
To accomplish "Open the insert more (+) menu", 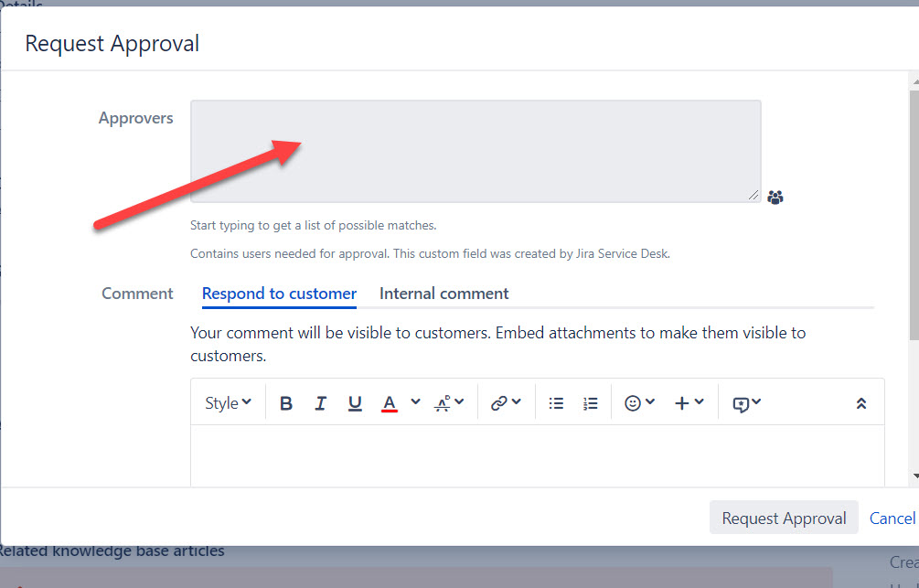I will [x=689, y=402].
